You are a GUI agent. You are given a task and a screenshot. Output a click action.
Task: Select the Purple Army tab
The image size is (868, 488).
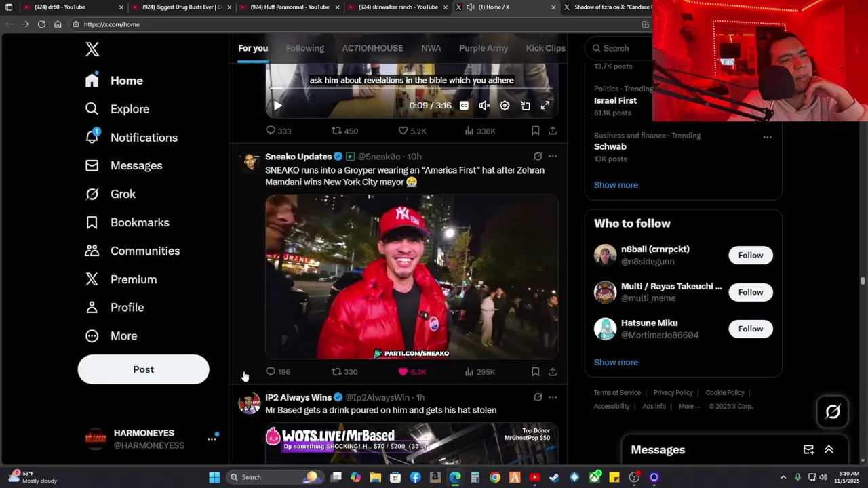[x=484, y=48]
